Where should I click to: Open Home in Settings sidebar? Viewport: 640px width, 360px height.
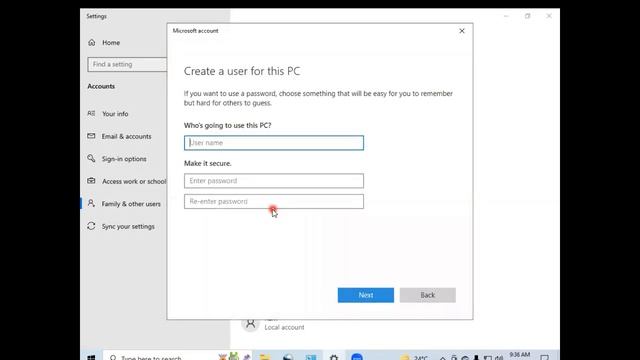click(x=111, y=42)
